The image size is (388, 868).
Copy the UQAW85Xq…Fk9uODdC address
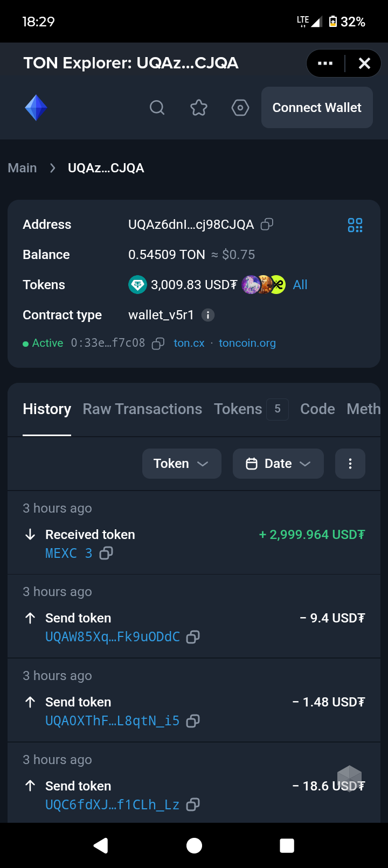click(192, 637)
